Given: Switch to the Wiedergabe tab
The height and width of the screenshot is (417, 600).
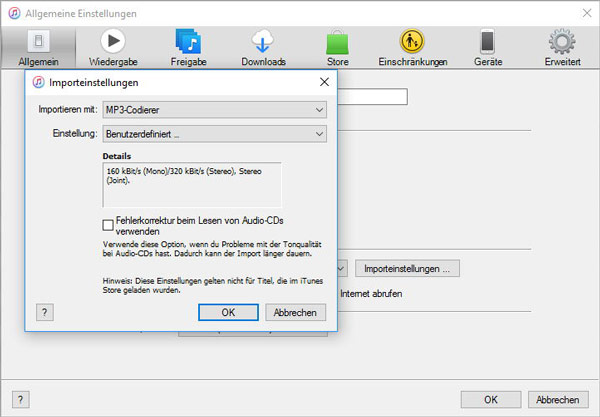Looking at the screenshot, I should click(113, 48).
